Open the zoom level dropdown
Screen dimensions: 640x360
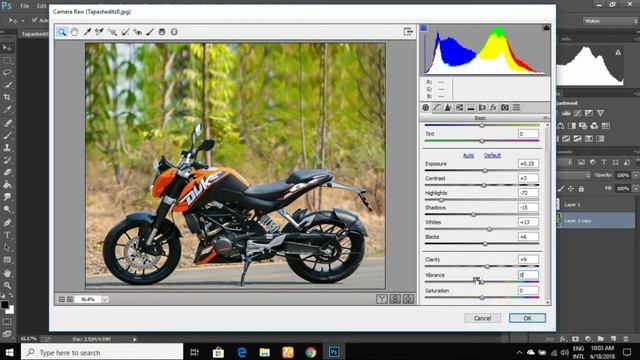pyautogui.click(x=105, y=300)
